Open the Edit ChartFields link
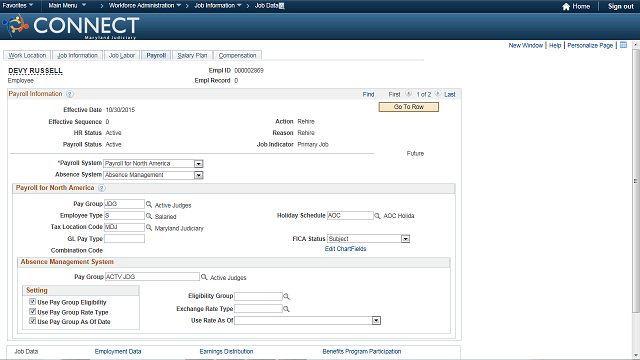 point(345,249)
